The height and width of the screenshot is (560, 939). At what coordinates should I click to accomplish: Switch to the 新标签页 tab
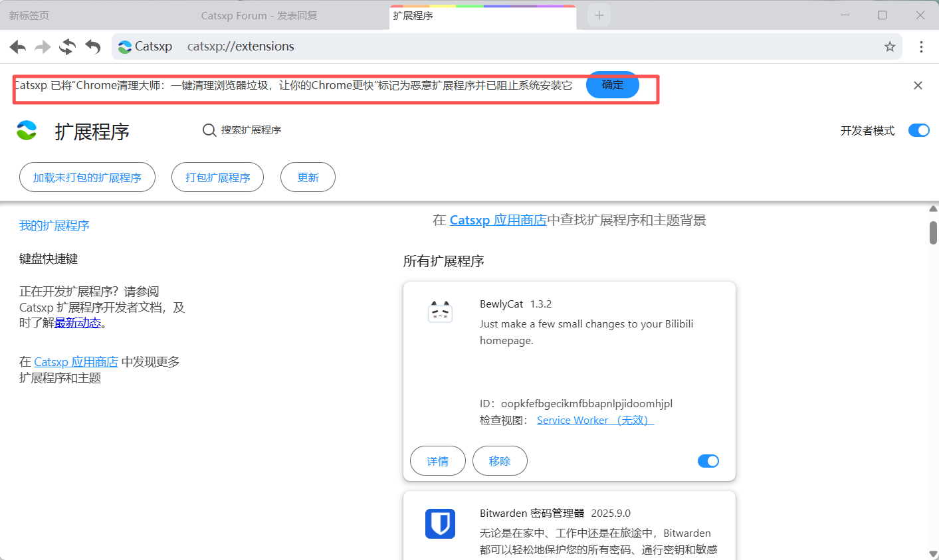point(29,15)
